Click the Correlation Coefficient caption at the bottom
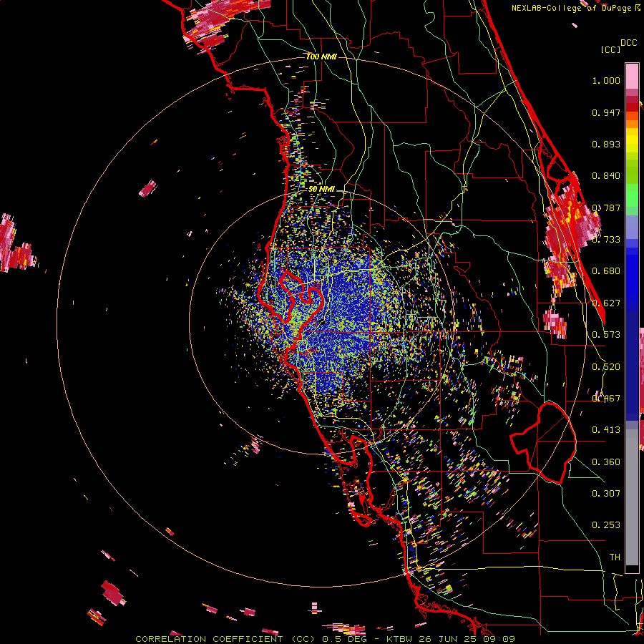The image size is (644, 644). pos(325,639)
